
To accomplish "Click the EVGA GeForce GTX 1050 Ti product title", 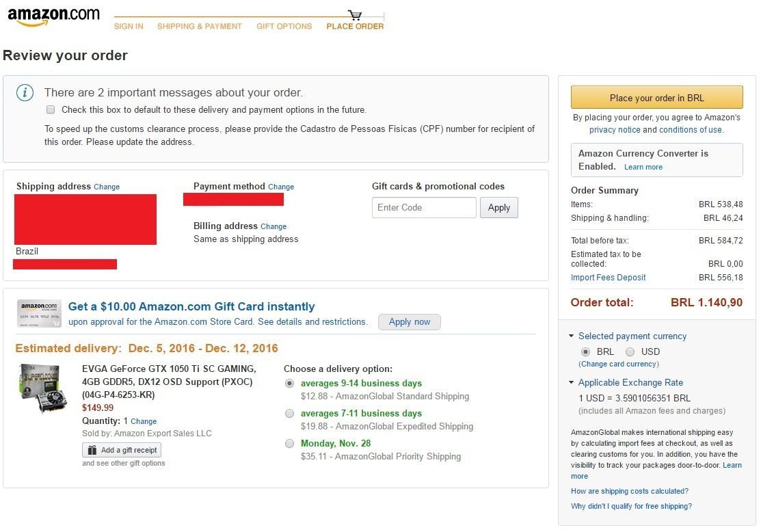I will coord(169,382).
